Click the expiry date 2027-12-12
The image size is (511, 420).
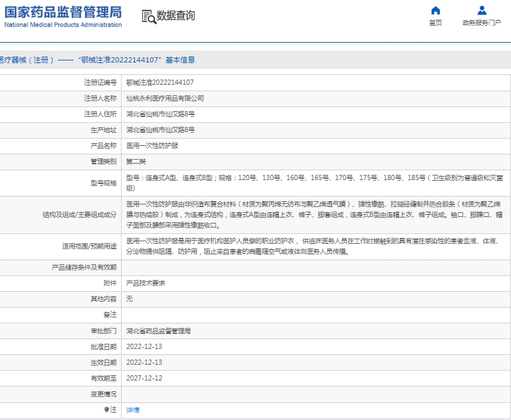point(144,379)
